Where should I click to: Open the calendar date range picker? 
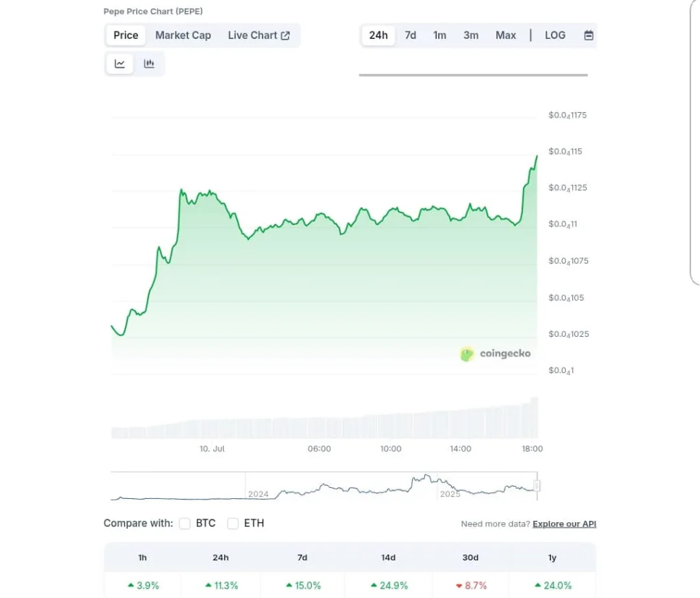(589, 36)
